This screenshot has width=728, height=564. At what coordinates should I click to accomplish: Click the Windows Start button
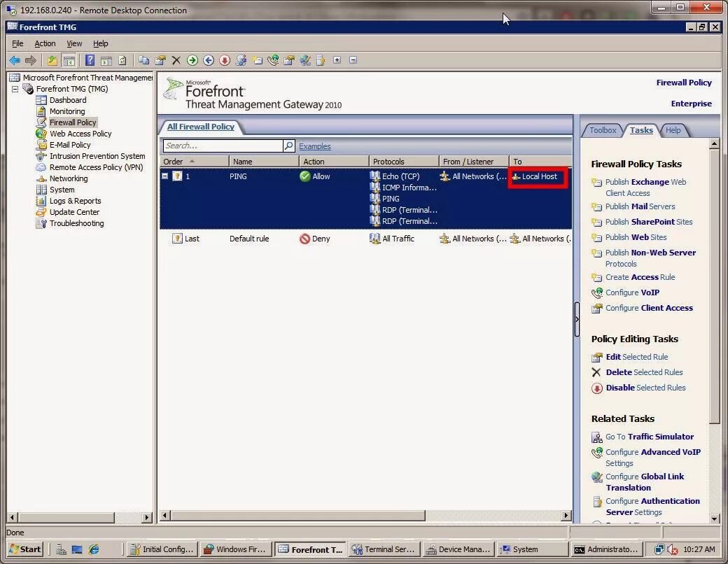[x=25, y=549]
